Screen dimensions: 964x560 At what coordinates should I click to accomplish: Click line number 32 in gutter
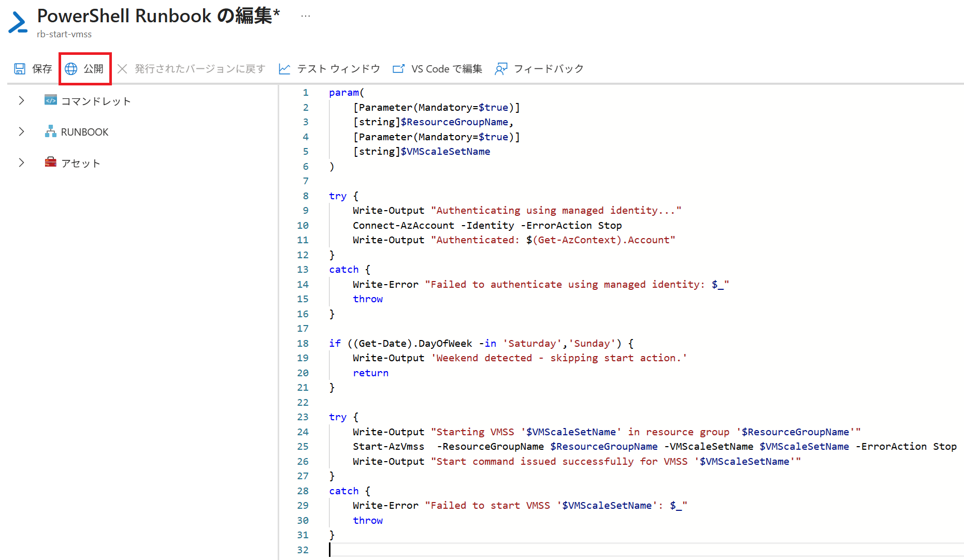(303, 550)
